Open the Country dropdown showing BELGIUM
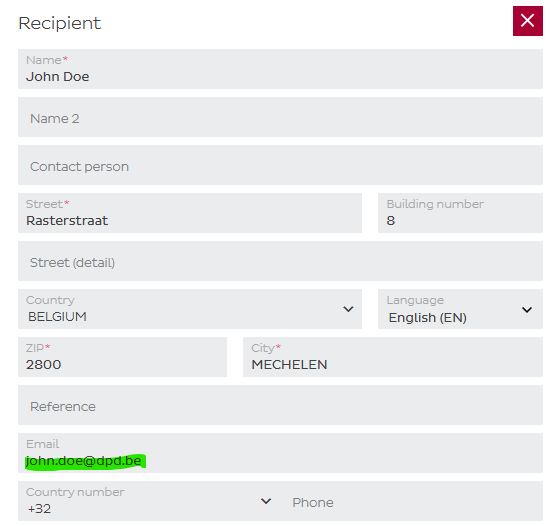 pos(190,309)
